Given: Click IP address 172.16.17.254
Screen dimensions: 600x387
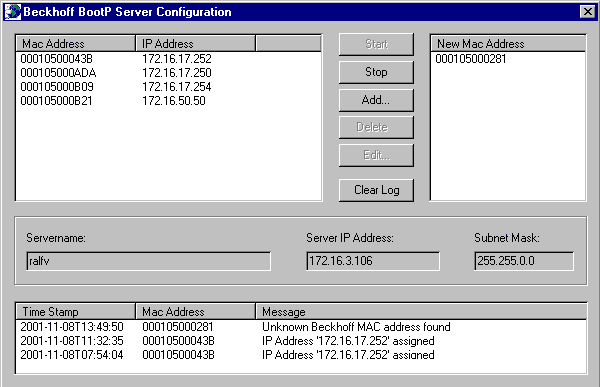Looking at the screenshot, I should click(x=177, y=87).
